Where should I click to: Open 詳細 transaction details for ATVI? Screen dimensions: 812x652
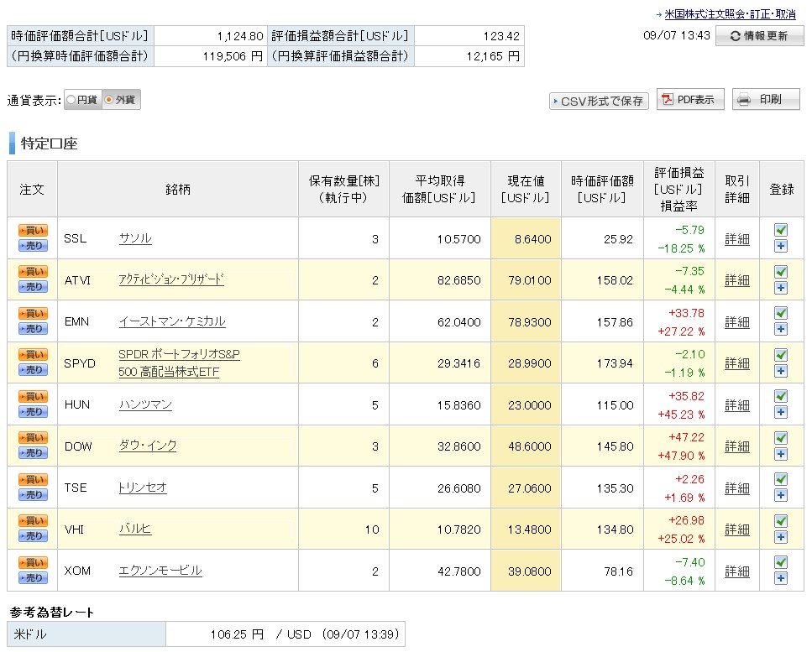tap(736, 280)
